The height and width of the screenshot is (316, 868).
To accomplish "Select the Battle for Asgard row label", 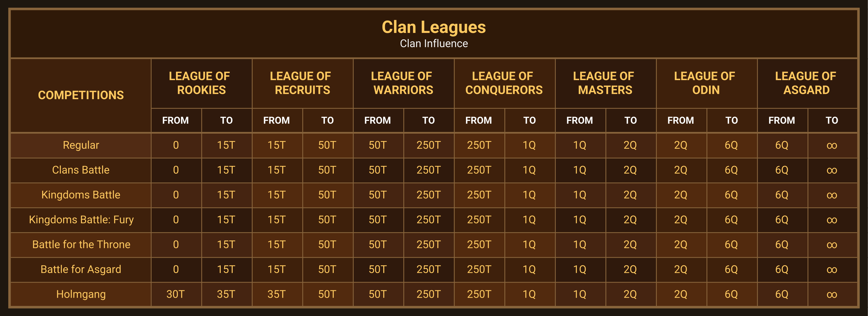I will coord(81,270).
